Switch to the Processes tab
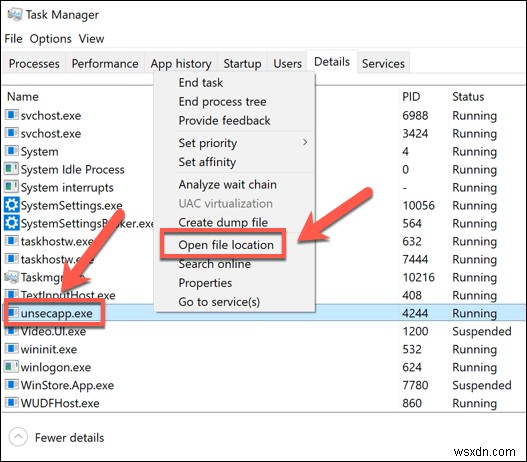 point(34,63)
